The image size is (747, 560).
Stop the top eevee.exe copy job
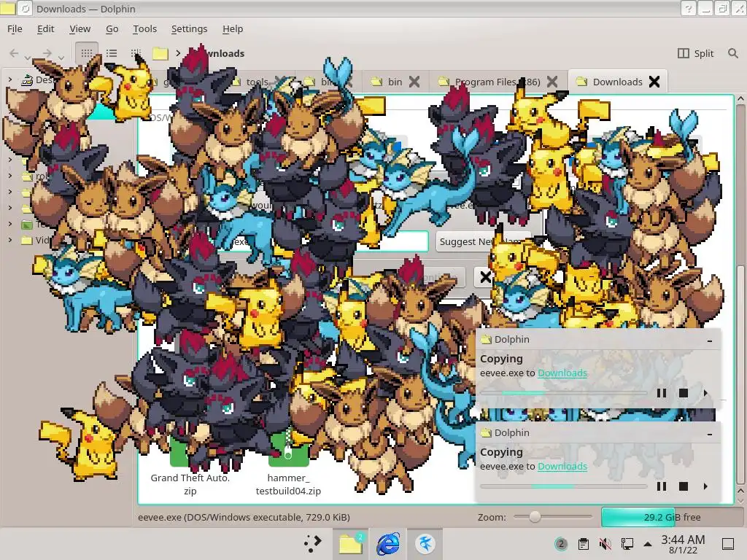(683, 393)
